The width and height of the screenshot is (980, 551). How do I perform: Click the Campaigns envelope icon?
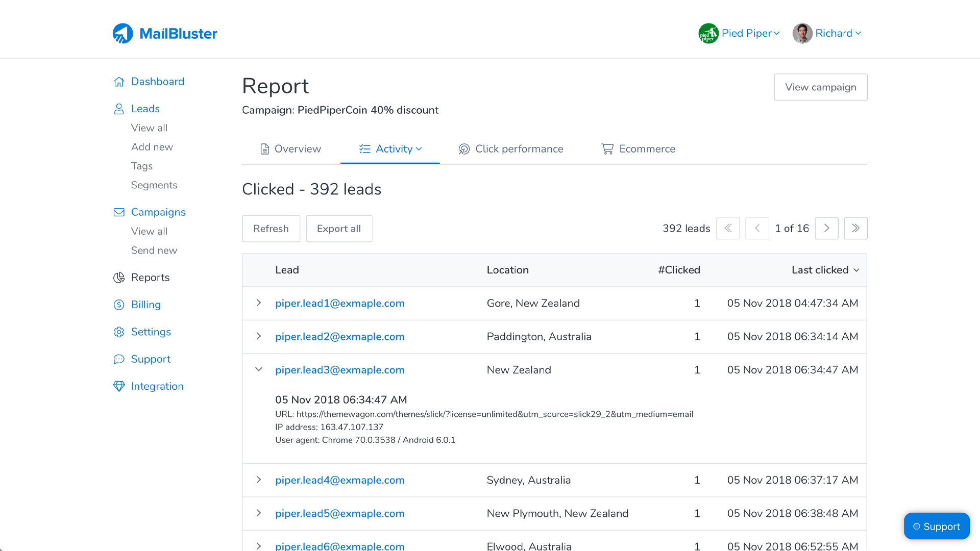point(119,212)
